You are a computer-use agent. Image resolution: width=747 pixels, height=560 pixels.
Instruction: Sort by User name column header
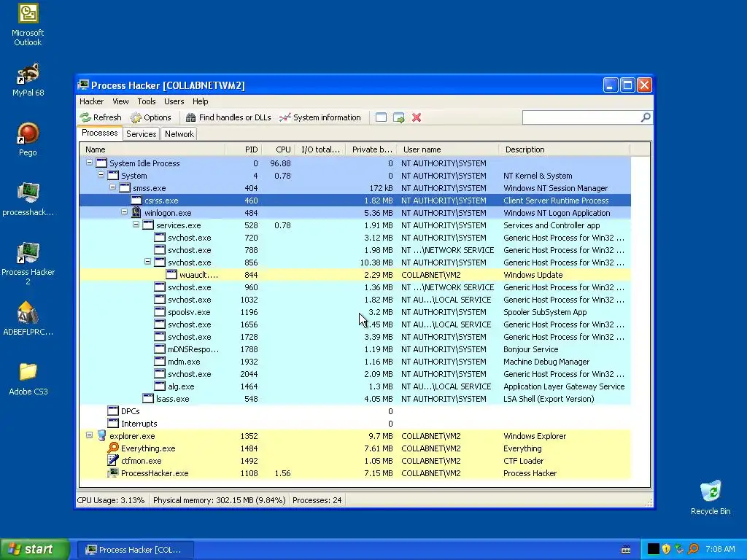(x=448, y=149)
